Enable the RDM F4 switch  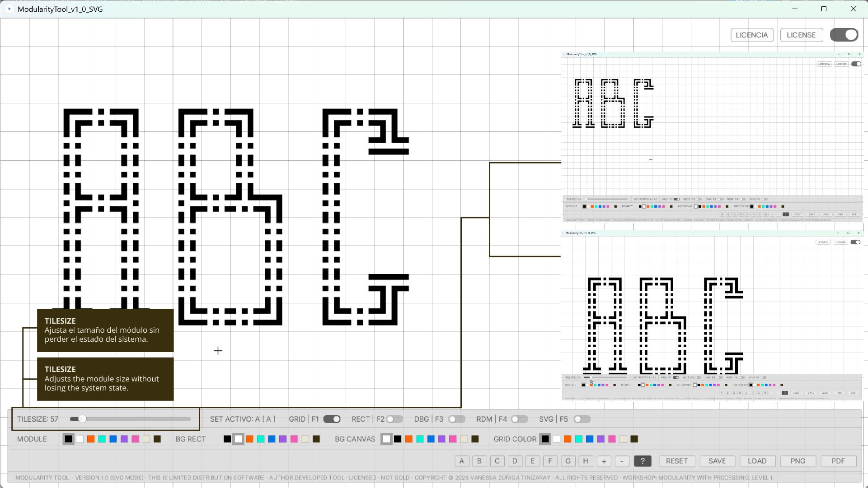coord(519,419)
